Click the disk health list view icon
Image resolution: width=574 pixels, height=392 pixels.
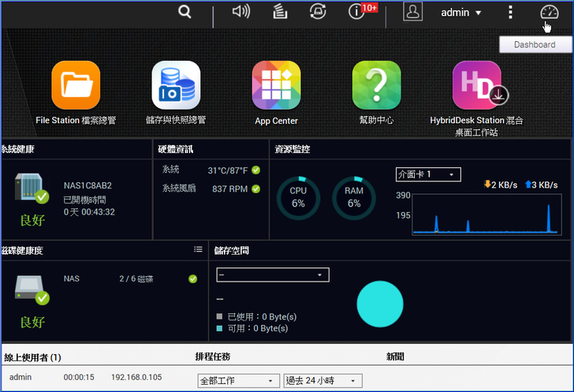click(x=199, y=249)
